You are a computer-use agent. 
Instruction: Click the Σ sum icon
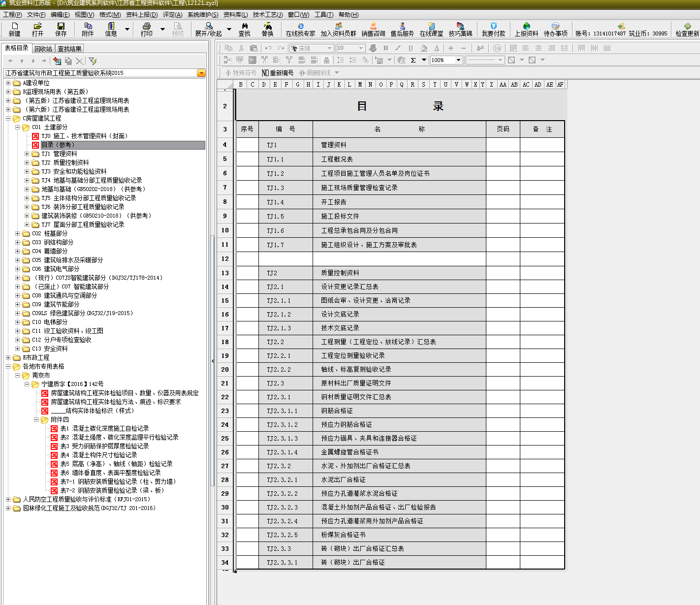pyautogui.click(x=413, y=60)
